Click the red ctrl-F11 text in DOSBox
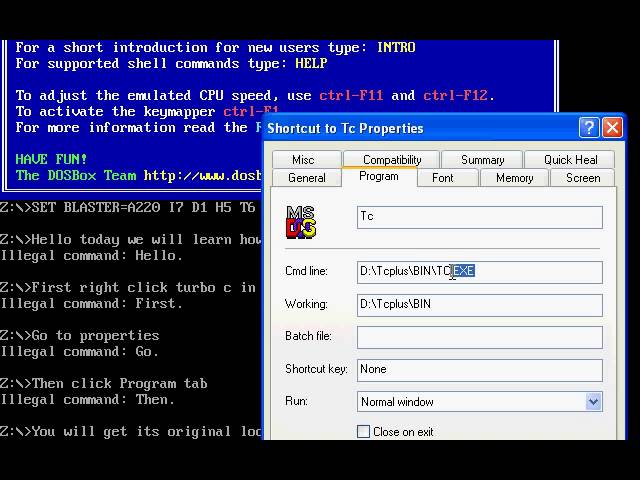Viewport: 640px width, 480px height. click(351, 96)
